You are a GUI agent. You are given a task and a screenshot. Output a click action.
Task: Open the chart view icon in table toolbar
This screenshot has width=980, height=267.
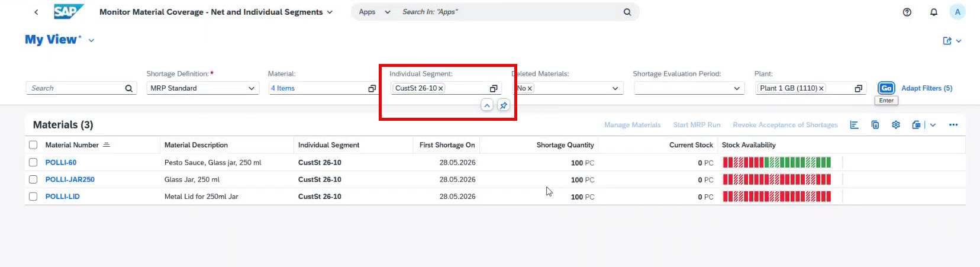click(854, 125)
